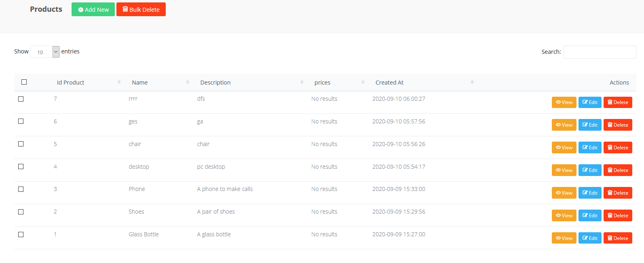644x263 pixels.
Task: View the Shoes product
Action: (564, 216)
